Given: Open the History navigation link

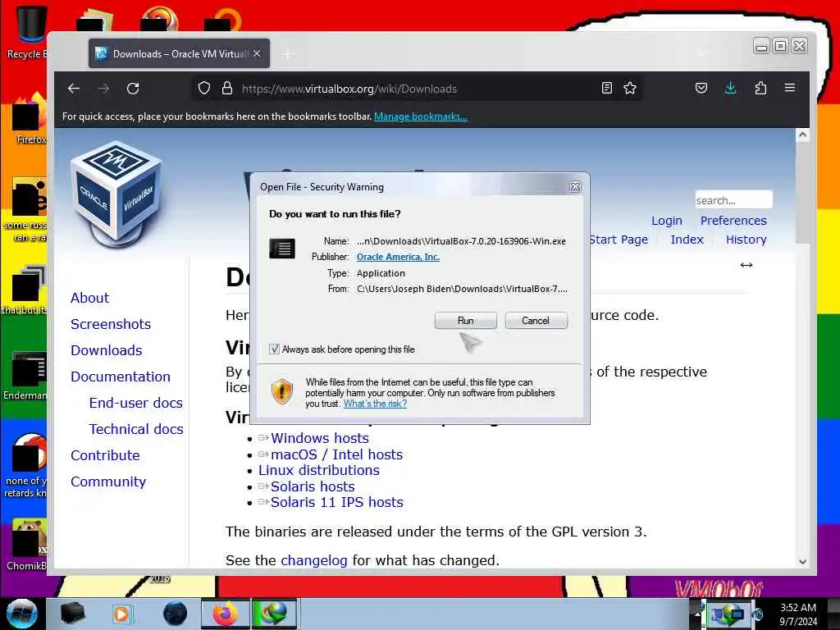Looking at the screenshot, I should (746, 240).
